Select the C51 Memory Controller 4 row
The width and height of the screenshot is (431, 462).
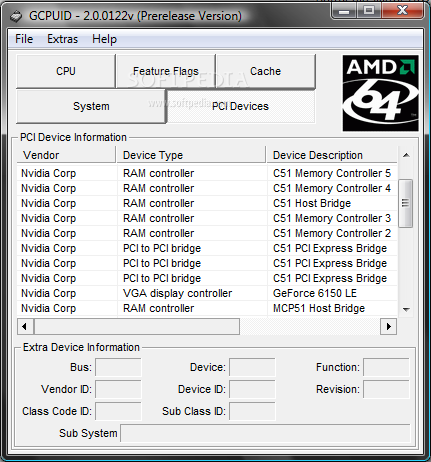(x=207, y=188)
